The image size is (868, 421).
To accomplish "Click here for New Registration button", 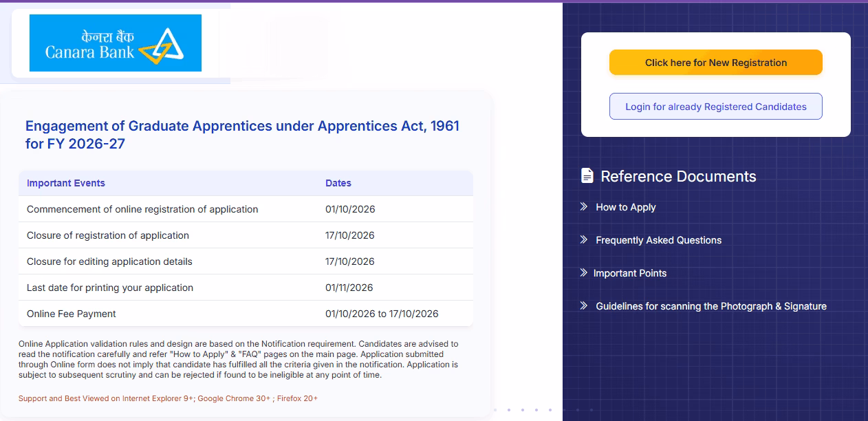I will click(716, 63).
